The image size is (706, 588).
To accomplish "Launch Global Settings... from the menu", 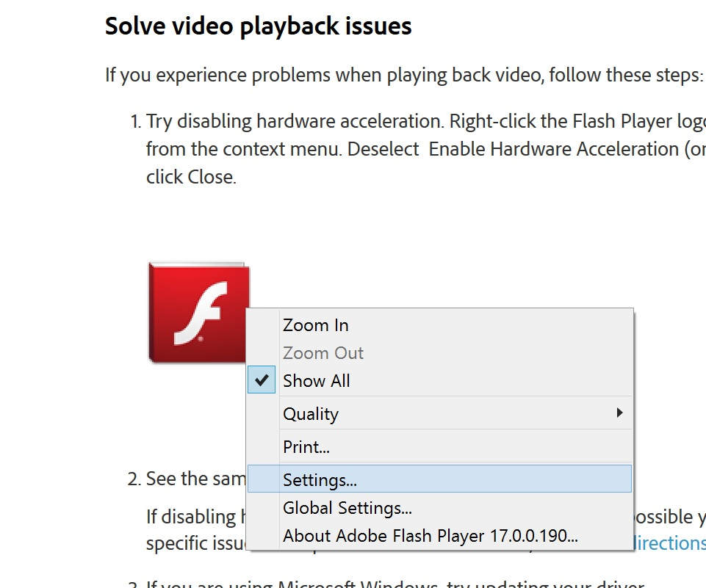I will (x=347, y=508).
